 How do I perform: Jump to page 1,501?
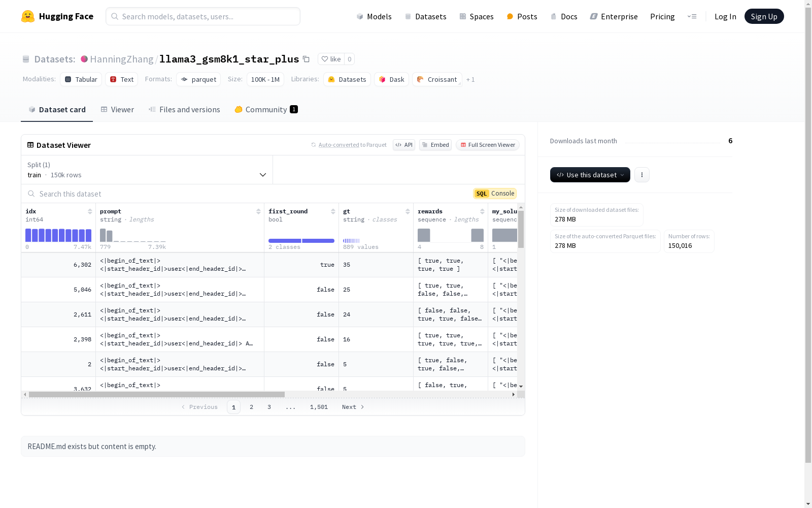tap(319, 407)
